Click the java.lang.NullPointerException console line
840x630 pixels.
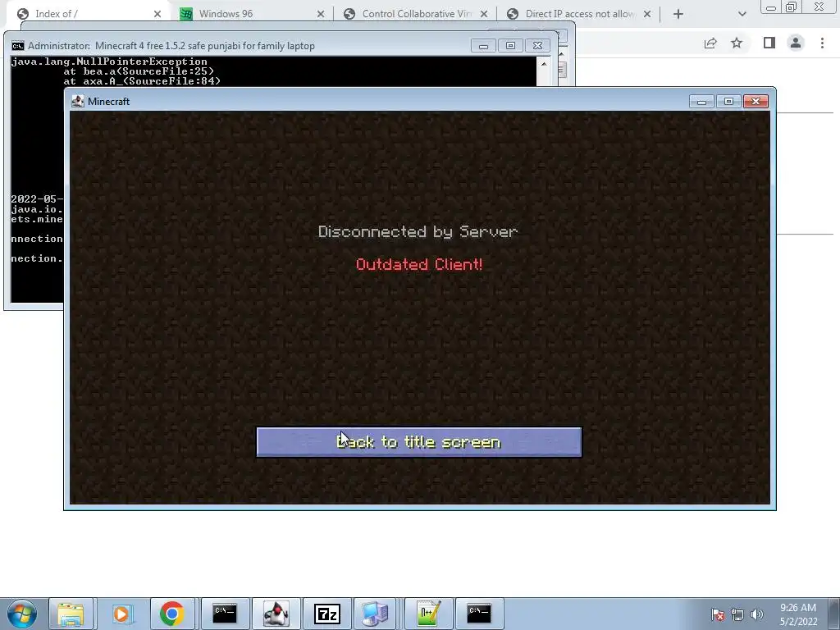(109, 62)
